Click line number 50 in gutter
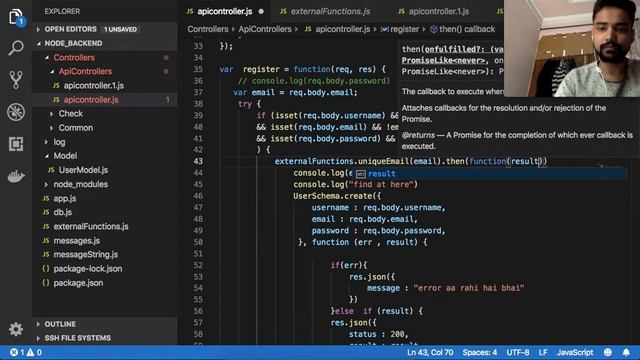 click(x=198, y=242)
